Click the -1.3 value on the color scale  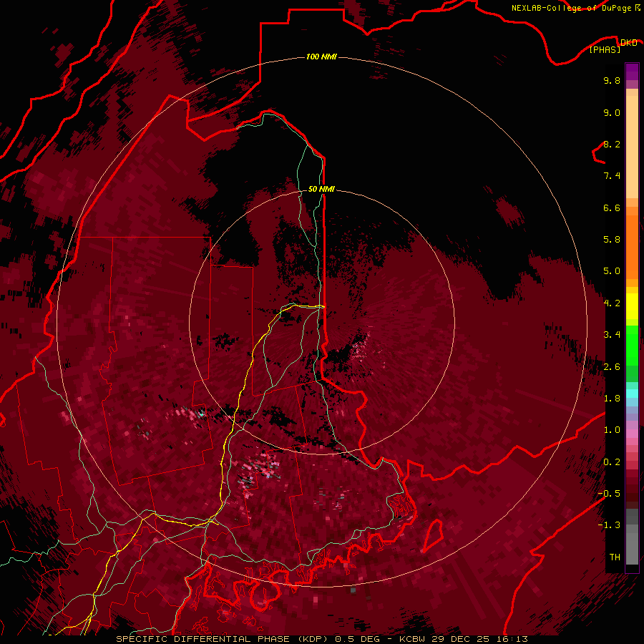coord(609,525)
